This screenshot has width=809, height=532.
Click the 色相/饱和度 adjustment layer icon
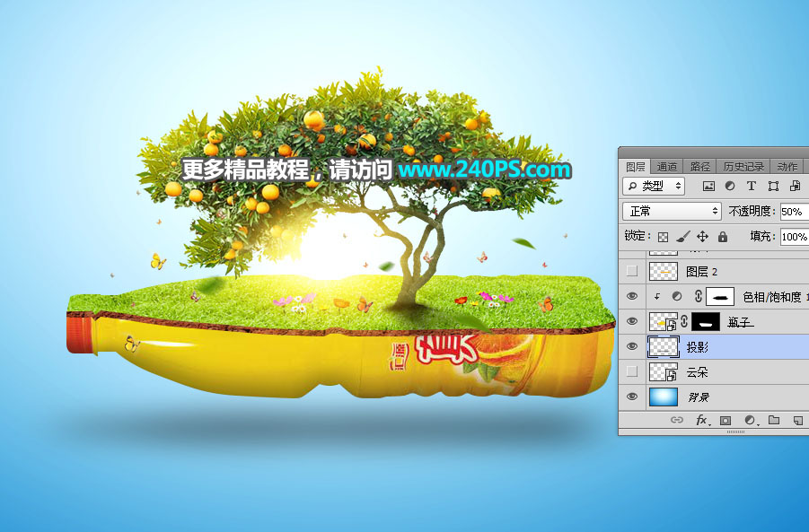(676, 296)
